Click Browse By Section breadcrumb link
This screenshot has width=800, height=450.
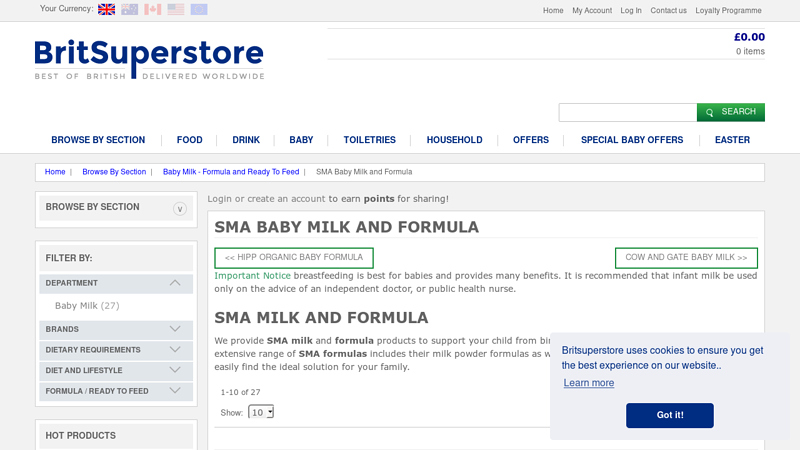point(114,172)
